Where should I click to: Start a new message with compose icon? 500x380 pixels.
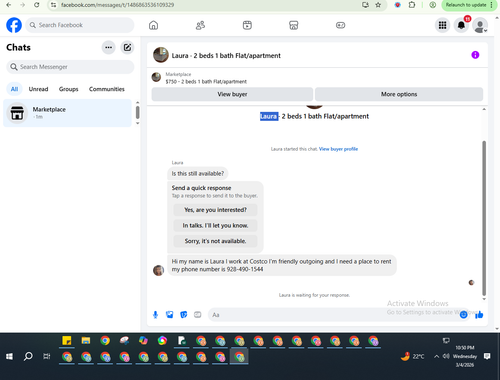pos(127,47)
